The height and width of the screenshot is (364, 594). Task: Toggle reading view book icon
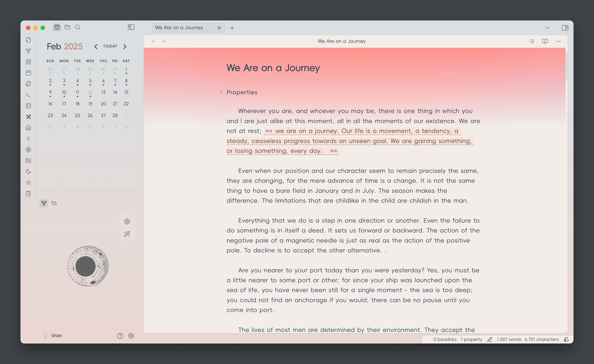[545, 41]
